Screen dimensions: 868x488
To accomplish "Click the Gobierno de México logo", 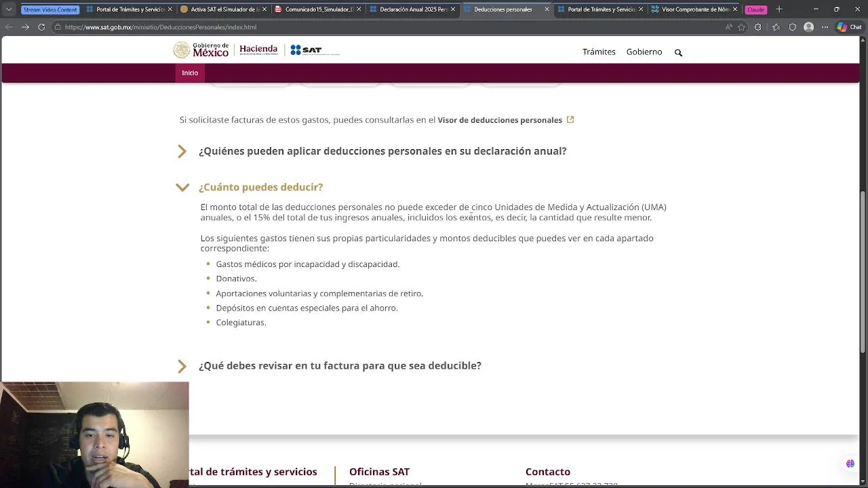I will (x=201, y=50).
